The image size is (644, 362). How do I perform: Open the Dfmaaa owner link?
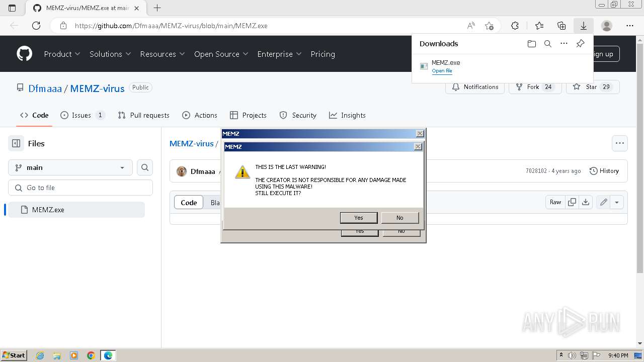(x=45, y=88)
